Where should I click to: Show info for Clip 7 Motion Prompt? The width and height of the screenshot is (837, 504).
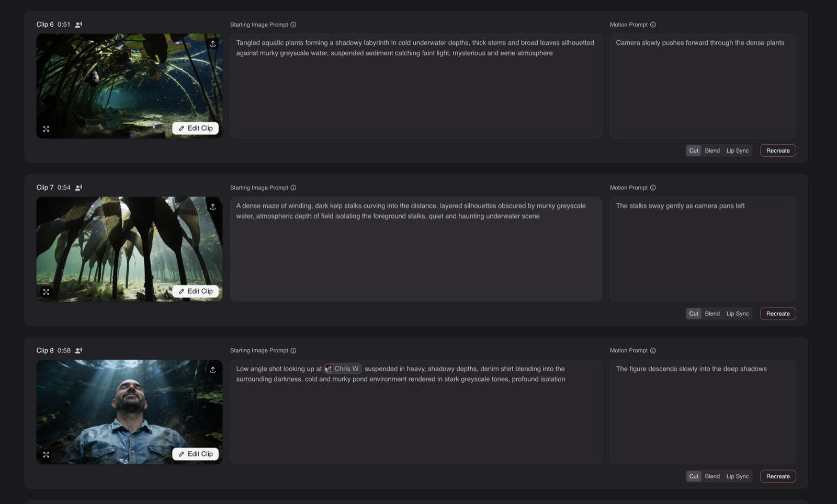tap(653, 188)
